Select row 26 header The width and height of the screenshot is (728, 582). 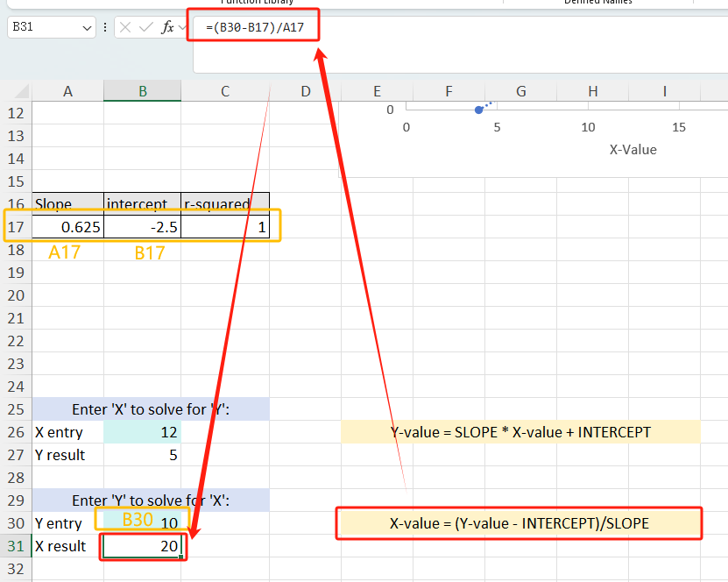(x=16, y=432)
